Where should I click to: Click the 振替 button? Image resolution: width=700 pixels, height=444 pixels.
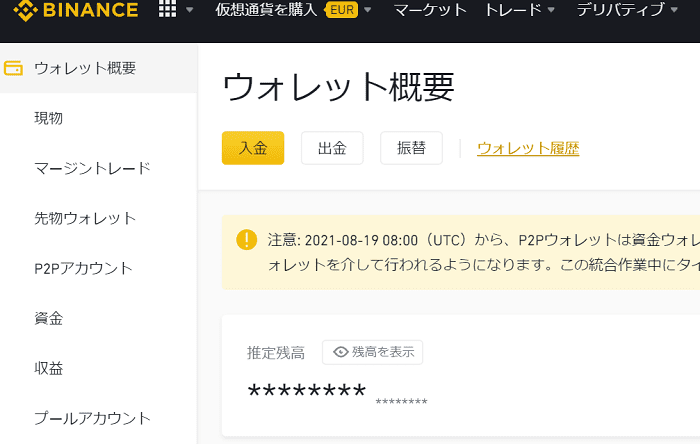(x=411, y=148)
